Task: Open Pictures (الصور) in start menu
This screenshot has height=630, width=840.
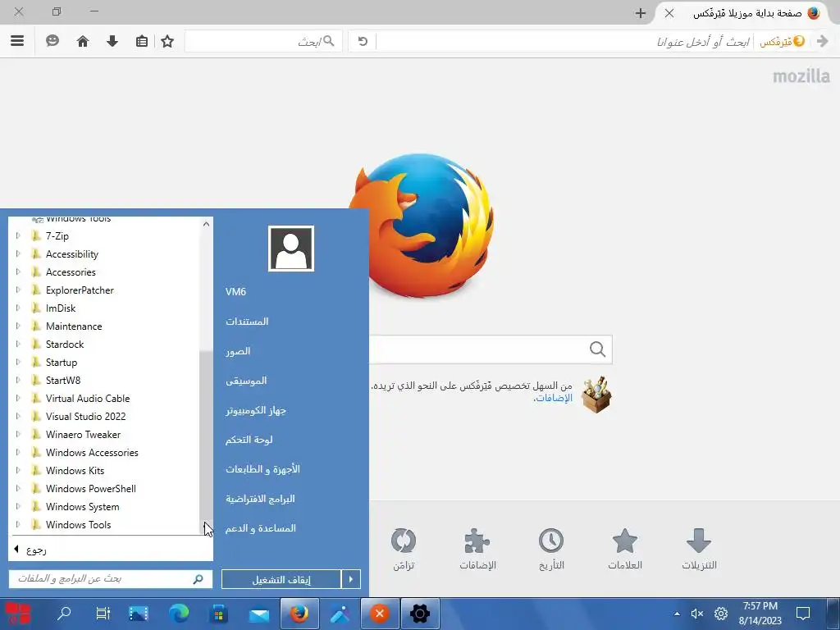Action: 238,351
